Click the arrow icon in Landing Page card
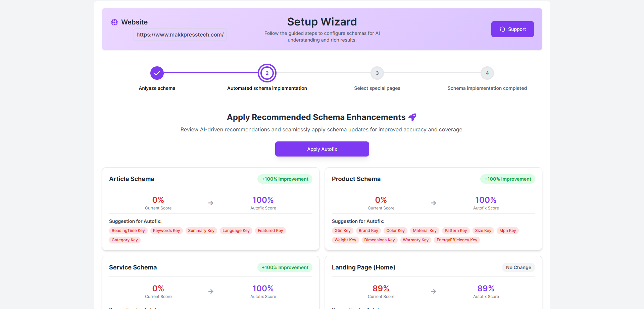This screenshot has width=644, height=309. point(434,292)
